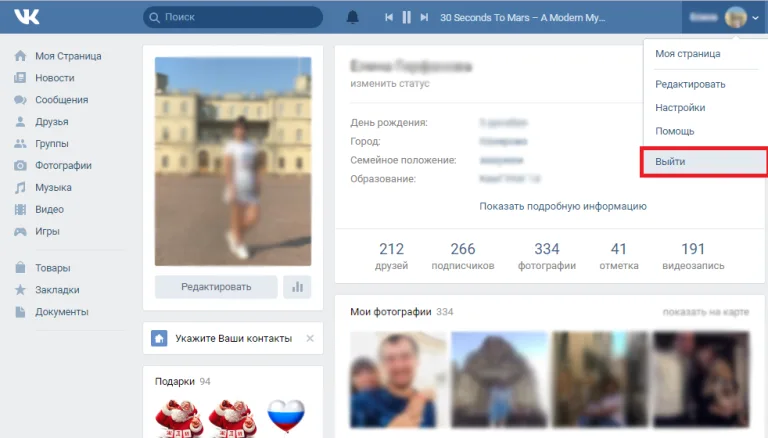Click Редактировать button under profile photo

point(216,287)
